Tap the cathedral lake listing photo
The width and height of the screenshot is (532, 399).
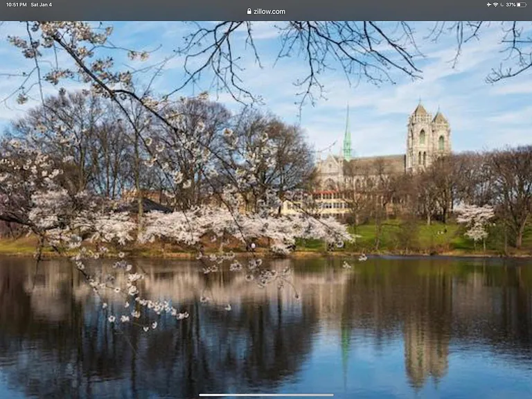[x=266, y=210]
